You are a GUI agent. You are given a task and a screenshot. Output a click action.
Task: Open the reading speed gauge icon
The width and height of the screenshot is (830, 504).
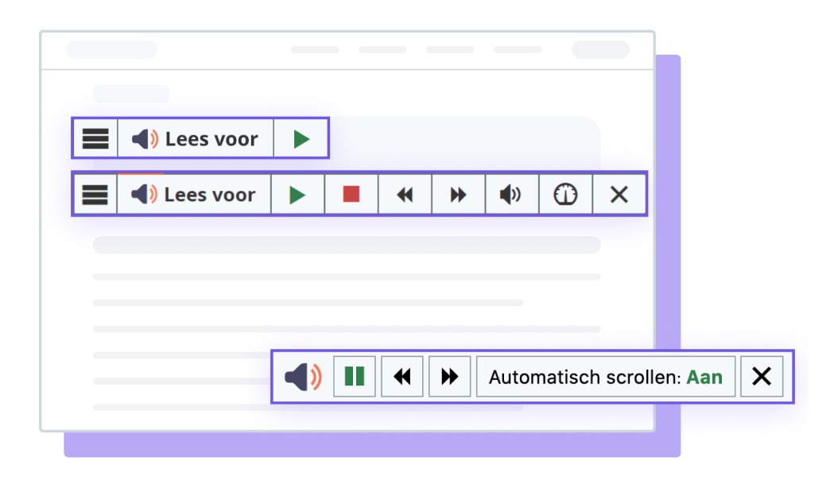point(565,194)
